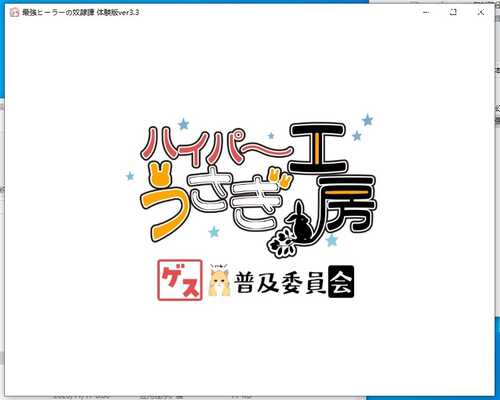
Task: Maximize the game window
Action: [x=453, y=12]
